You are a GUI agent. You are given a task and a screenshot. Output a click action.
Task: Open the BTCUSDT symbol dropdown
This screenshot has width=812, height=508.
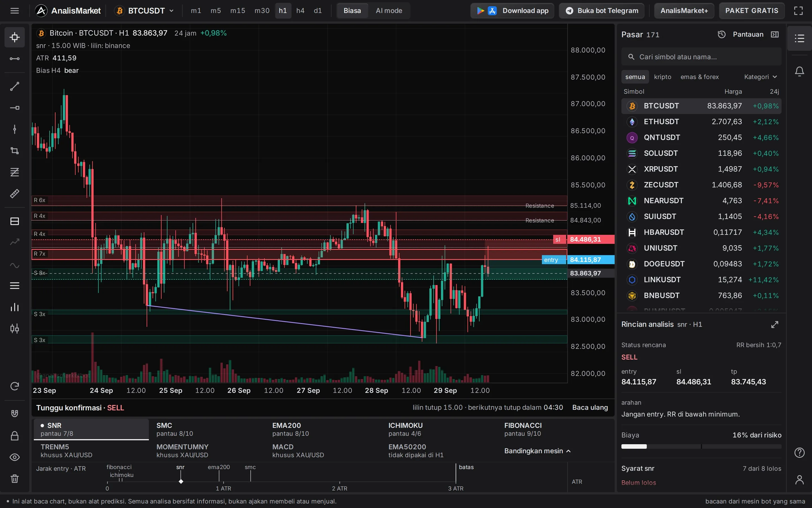point(145,11)
